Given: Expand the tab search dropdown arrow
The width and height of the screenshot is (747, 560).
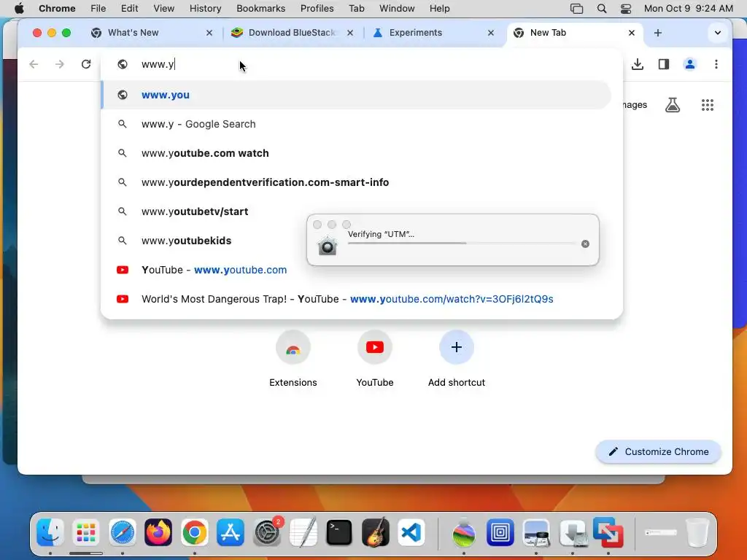Looking at the screenshot, I should click(x=718, y=33).
